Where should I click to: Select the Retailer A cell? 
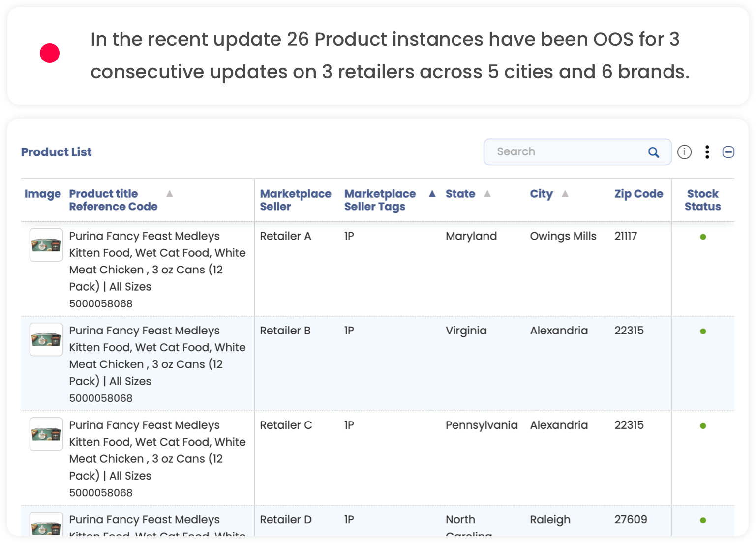[285, 236]
